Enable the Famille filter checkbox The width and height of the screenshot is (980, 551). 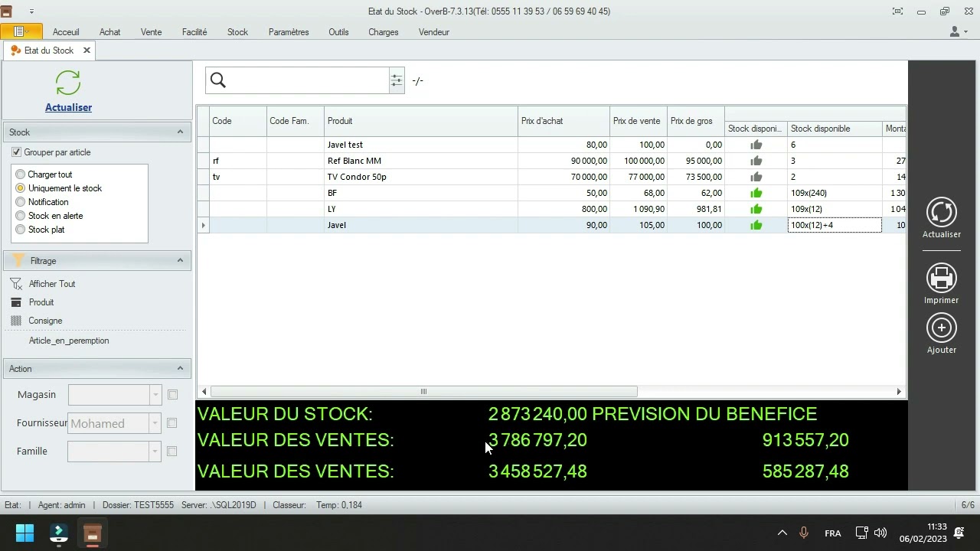tap(172, 452)
